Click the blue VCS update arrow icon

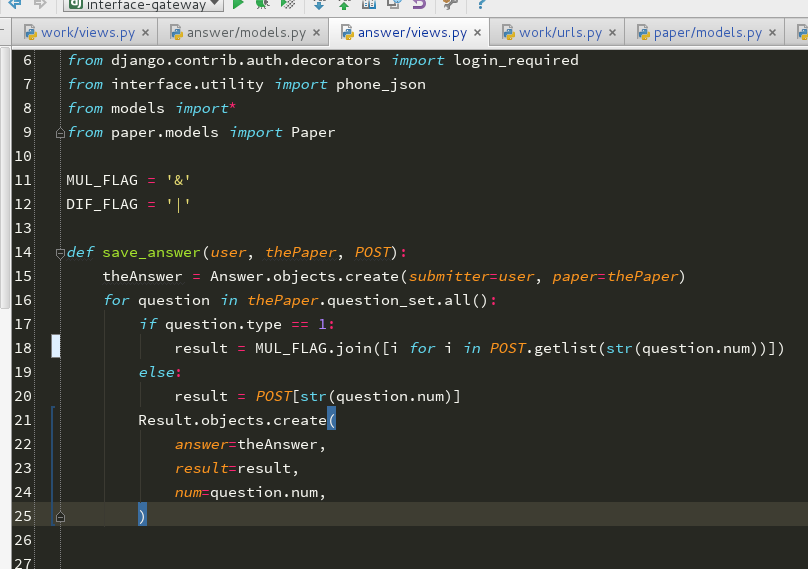[x=319, y=4]
